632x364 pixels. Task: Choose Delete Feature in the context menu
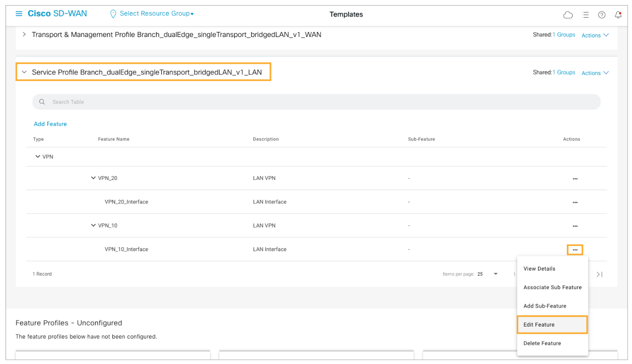point(542,343)
